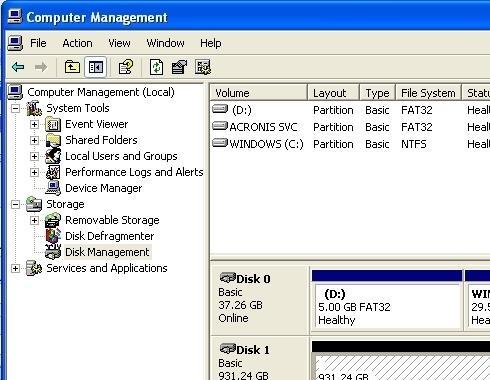The height and width of the screenshot is (380, 490).
Task: Click the WINDOWS (C:) drive icon
Action: pyautogui.click(x=220, y=143)
